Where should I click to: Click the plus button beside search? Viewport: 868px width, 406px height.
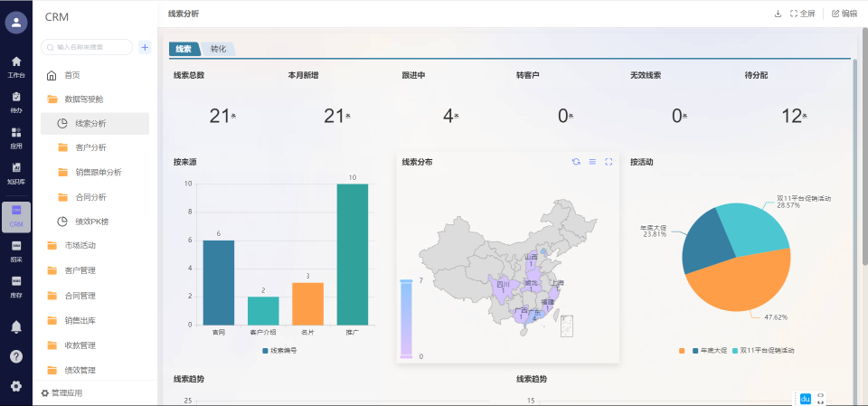(x=144, y=47)
